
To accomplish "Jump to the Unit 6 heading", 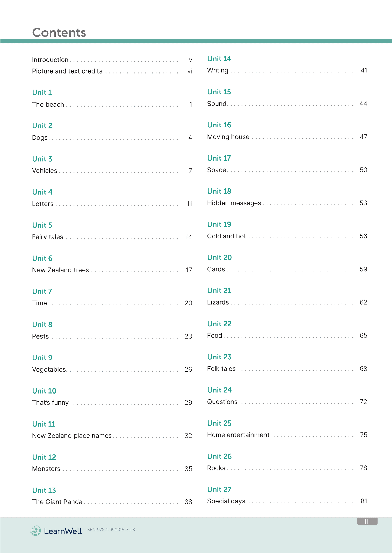I will tap(42, 258).
